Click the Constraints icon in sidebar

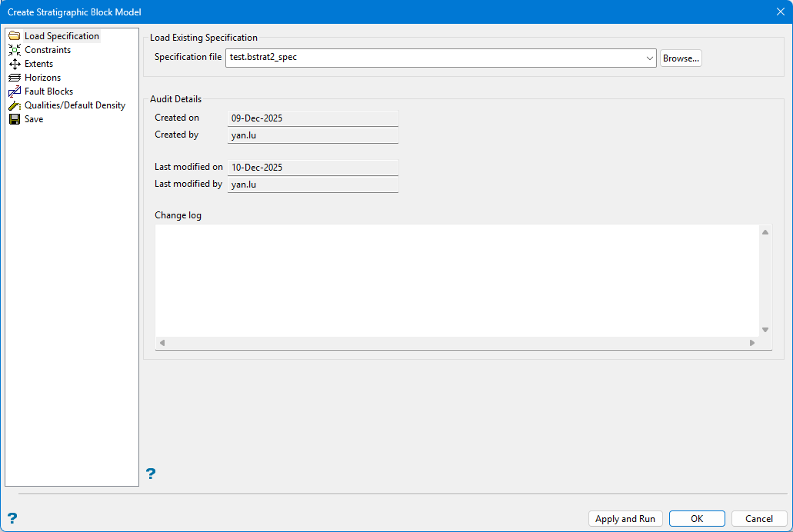[14, 50]
